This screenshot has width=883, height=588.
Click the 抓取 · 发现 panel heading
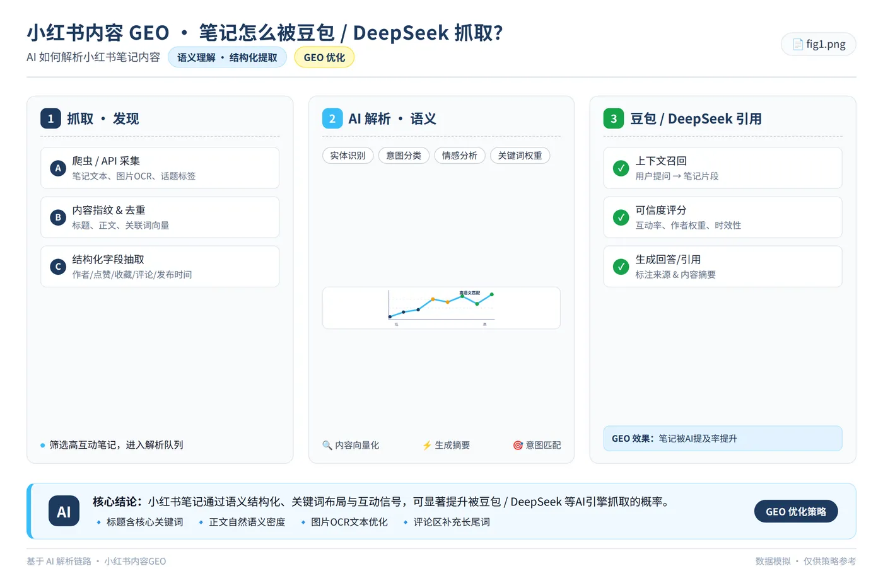(x=103, y=118)
